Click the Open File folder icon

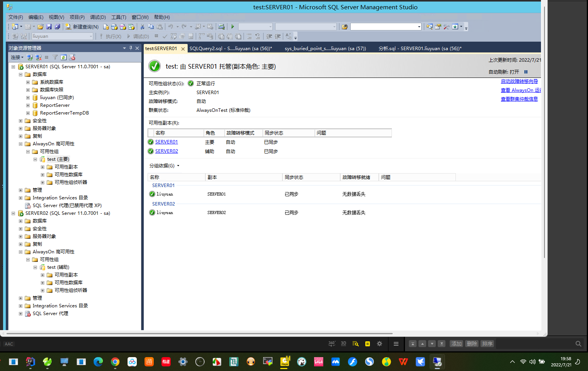pos(40,27)
